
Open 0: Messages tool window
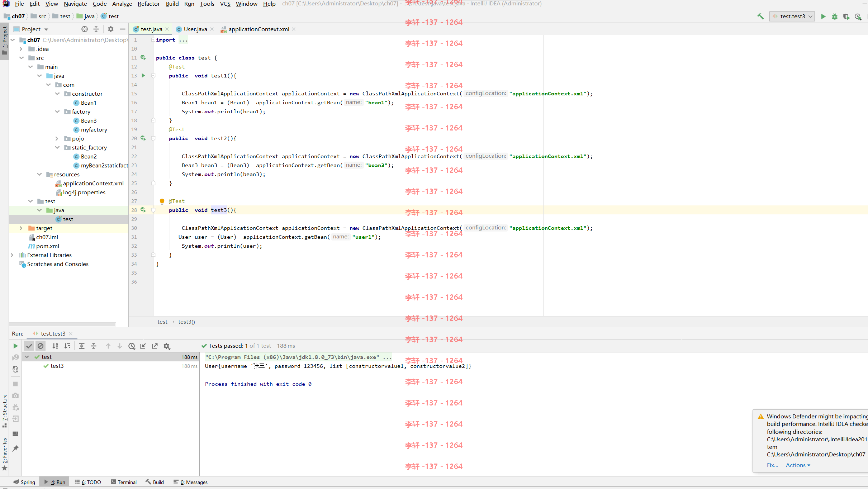[190, 482]
